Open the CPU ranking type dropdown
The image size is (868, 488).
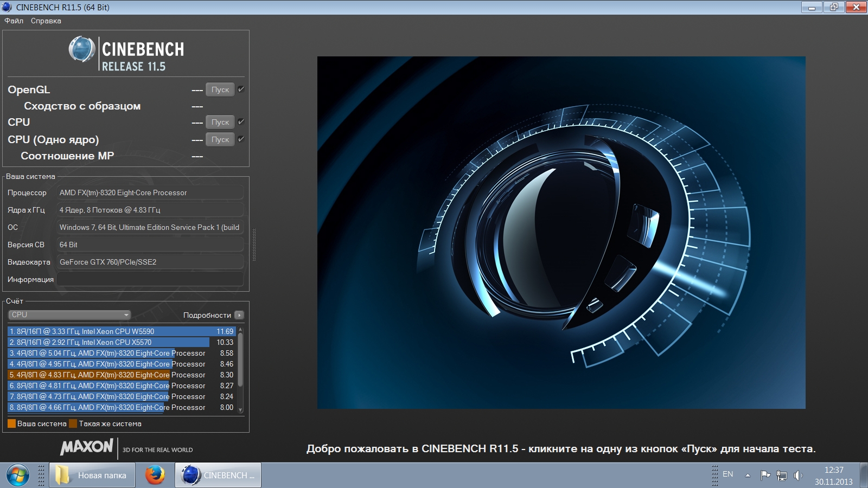[x=69, y=314]
